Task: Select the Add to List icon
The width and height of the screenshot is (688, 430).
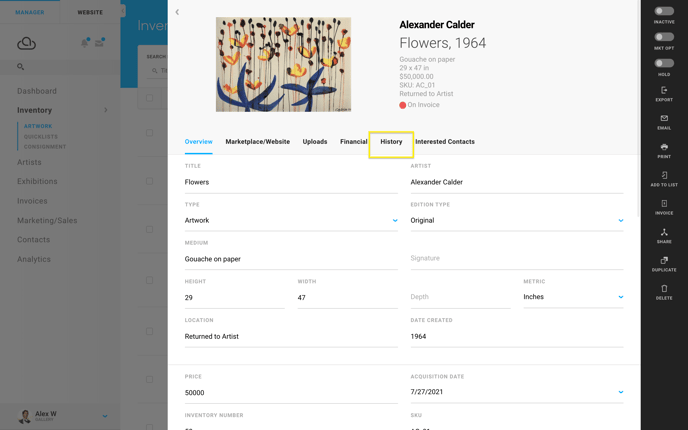Action: [x=664, y=175]
